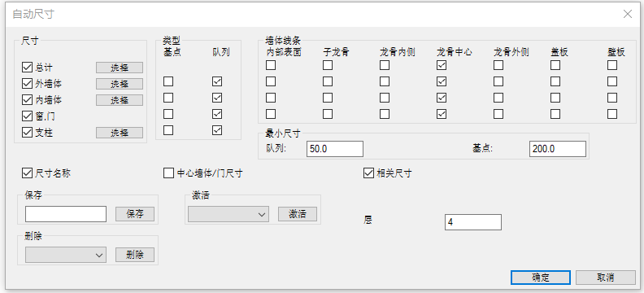Check 子龙骨 box in the bottom row
This screenshot has height=293, width=644.
click(x=328, y=114)
